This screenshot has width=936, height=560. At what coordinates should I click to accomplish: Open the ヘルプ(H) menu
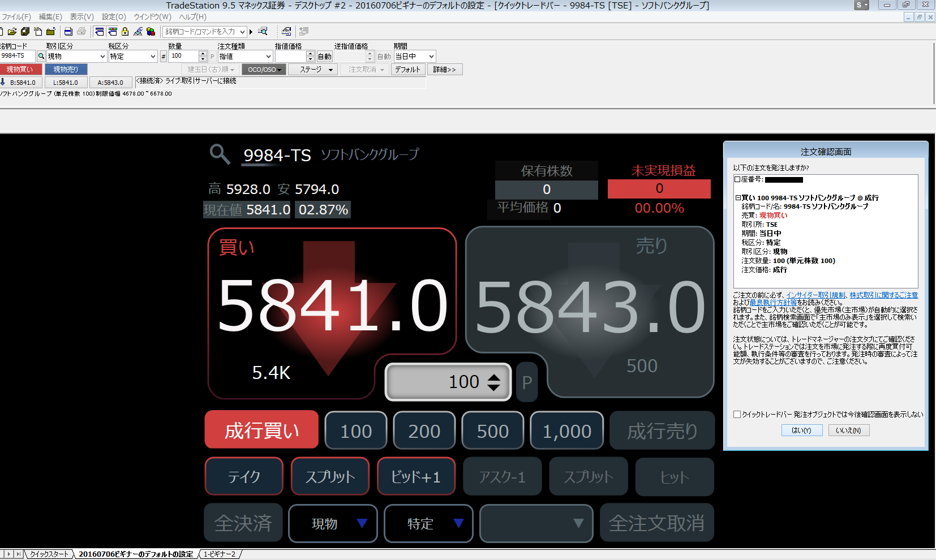click(x=192, y=17)
